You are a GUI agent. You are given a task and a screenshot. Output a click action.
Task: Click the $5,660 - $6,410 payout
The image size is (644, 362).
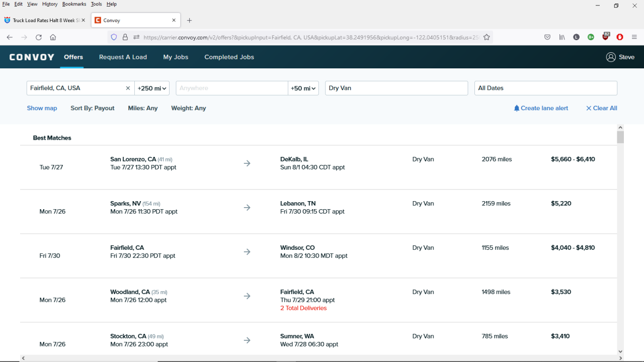pos(573,159)
